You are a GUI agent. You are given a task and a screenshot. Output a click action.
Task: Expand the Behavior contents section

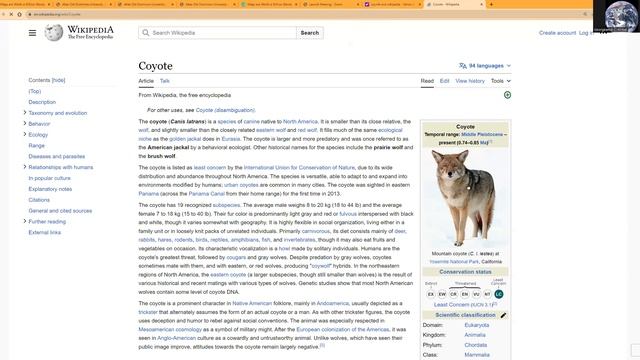25,123
